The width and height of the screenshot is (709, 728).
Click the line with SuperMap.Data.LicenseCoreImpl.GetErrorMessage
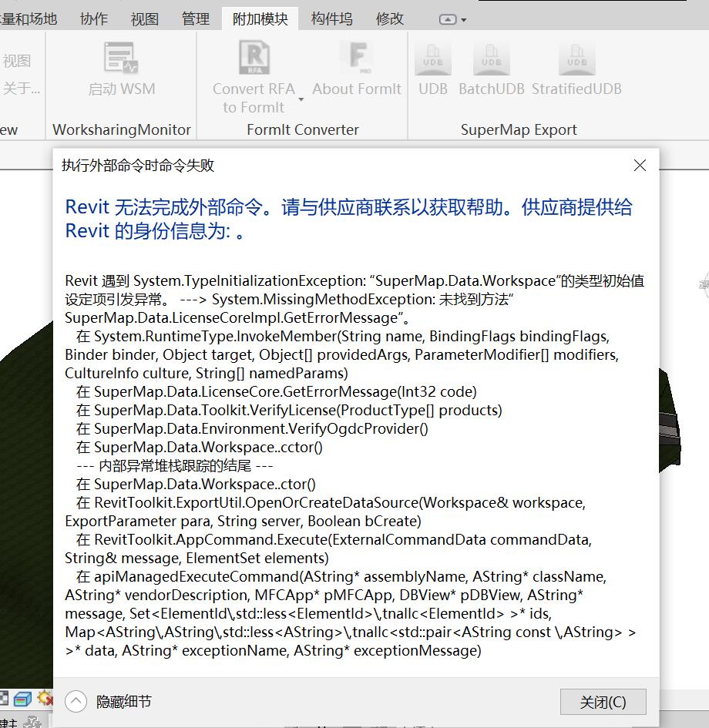coord(237,318)
